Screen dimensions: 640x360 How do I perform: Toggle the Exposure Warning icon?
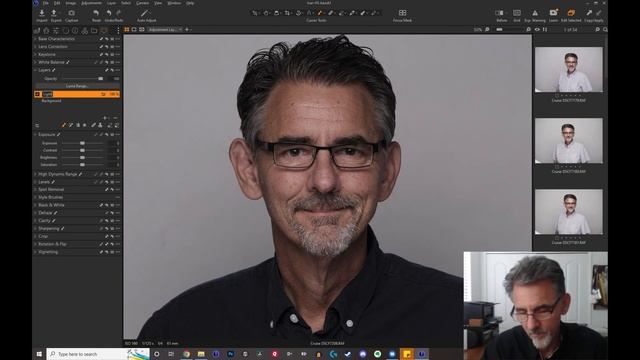tap(535, 13)
